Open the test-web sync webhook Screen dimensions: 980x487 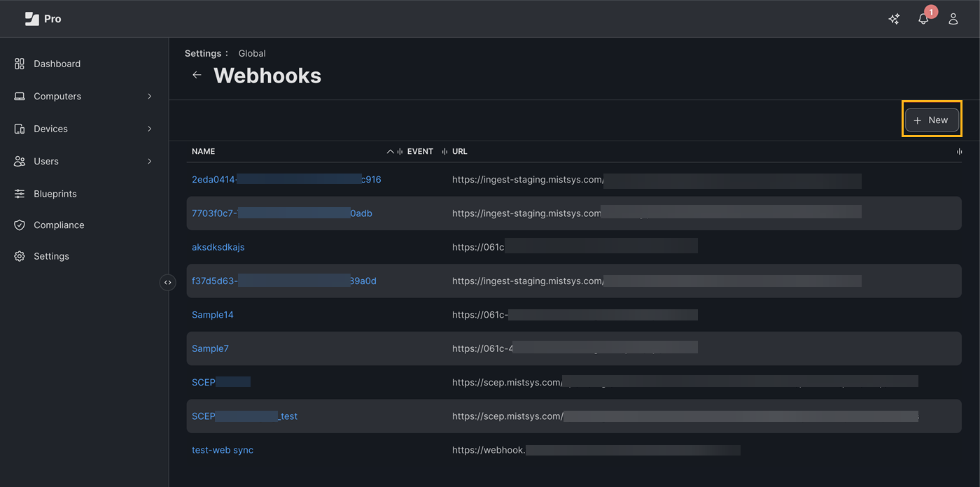[x=223, y=450]
